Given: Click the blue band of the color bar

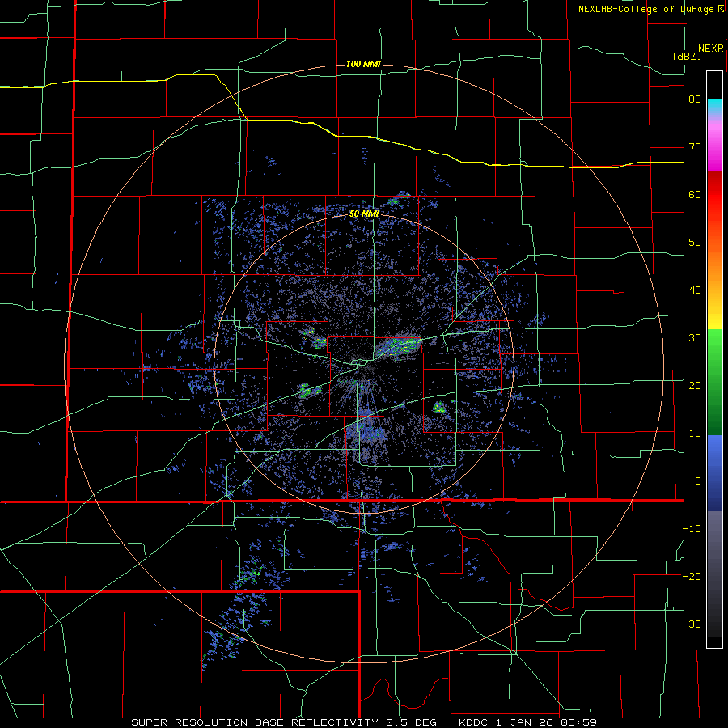Looking at the screenshot, I should point(714,473).
